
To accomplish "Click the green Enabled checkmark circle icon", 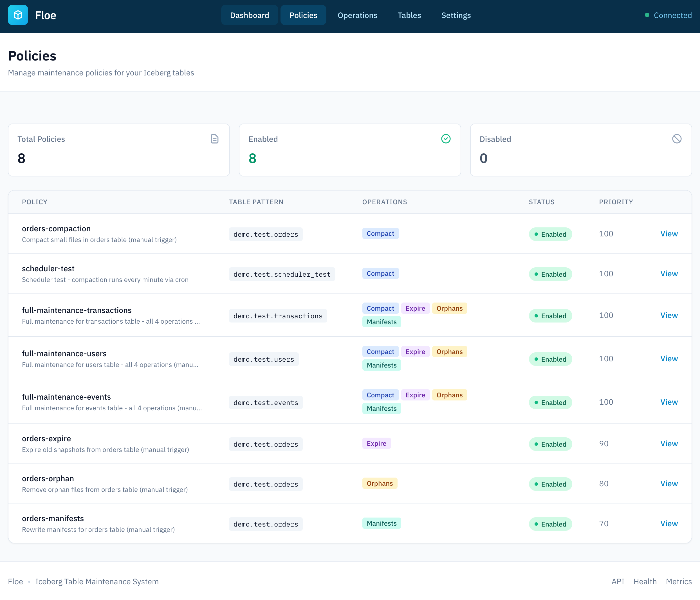I will [x=446, y=139].
